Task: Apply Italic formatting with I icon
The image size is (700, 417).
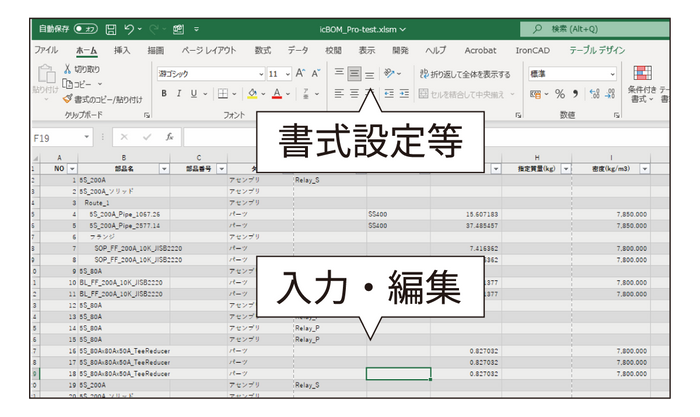Action: pos(180,94)
